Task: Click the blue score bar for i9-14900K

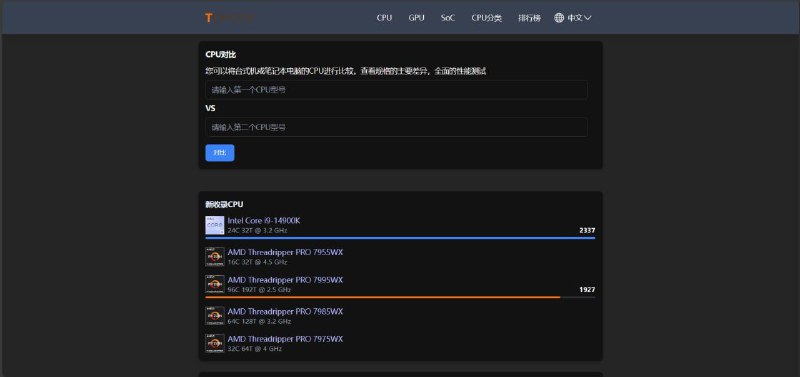Action: [400, 238]
